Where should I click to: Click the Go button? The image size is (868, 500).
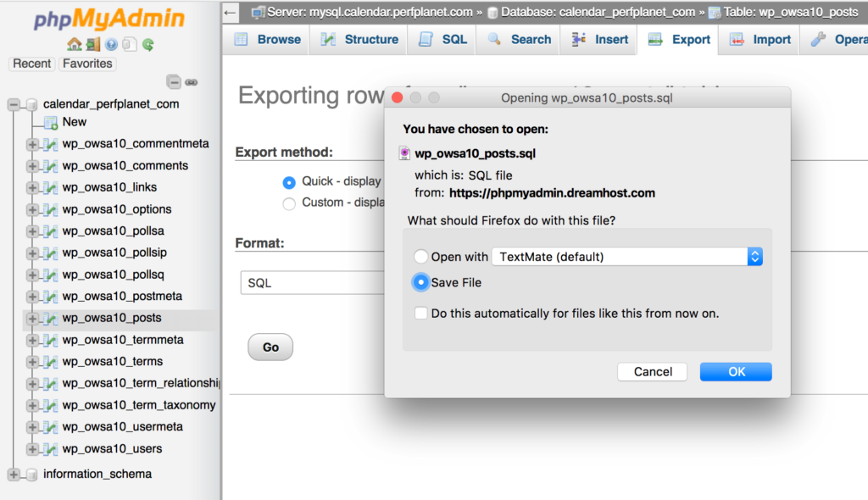click(x=270, y=347)
